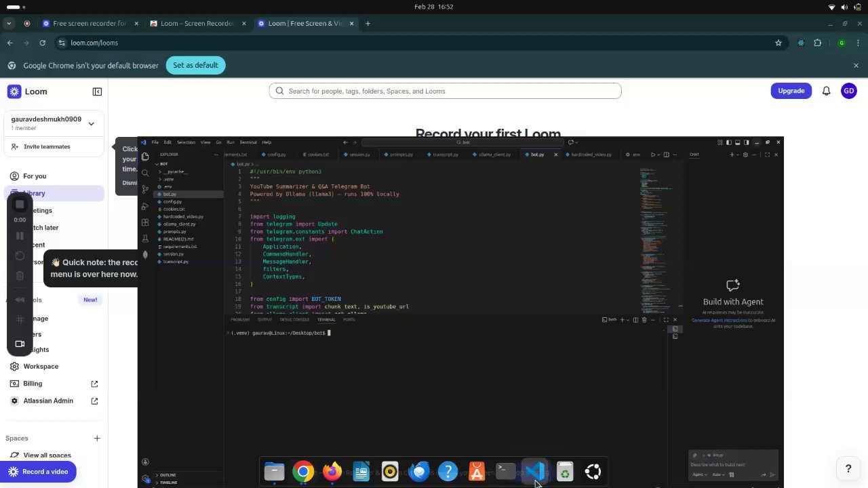Bookmark this page with the star icon

pos(778,43)
